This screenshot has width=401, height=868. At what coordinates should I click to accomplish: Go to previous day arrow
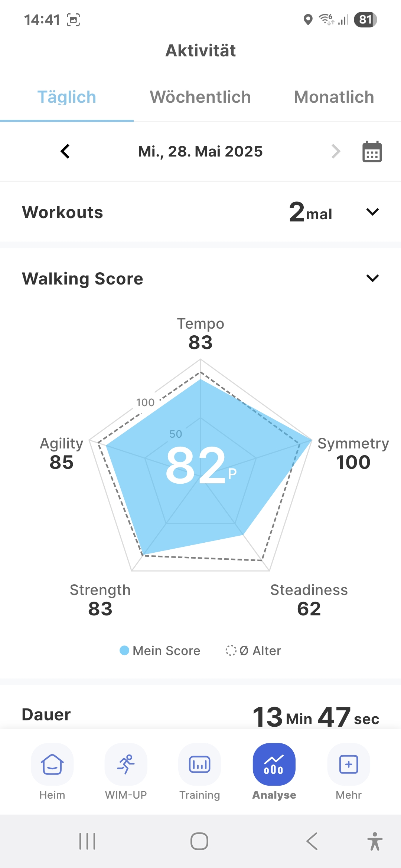click(x=65, y=151)
